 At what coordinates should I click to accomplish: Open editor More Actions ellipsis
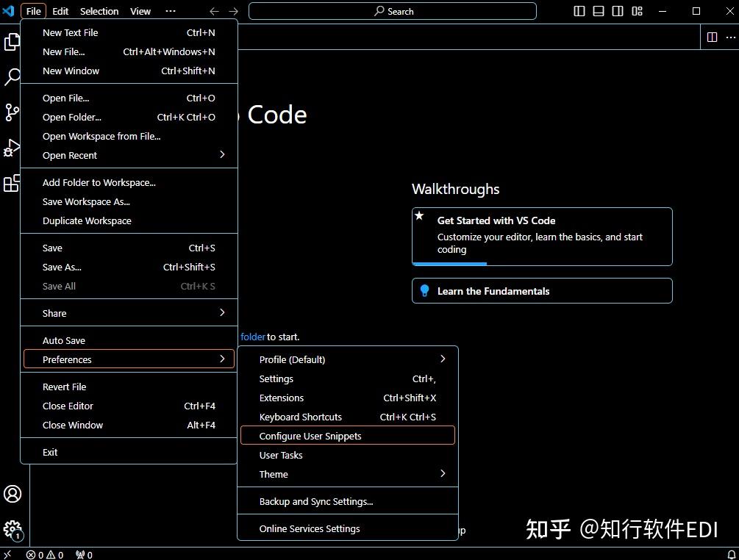[730, 37]
